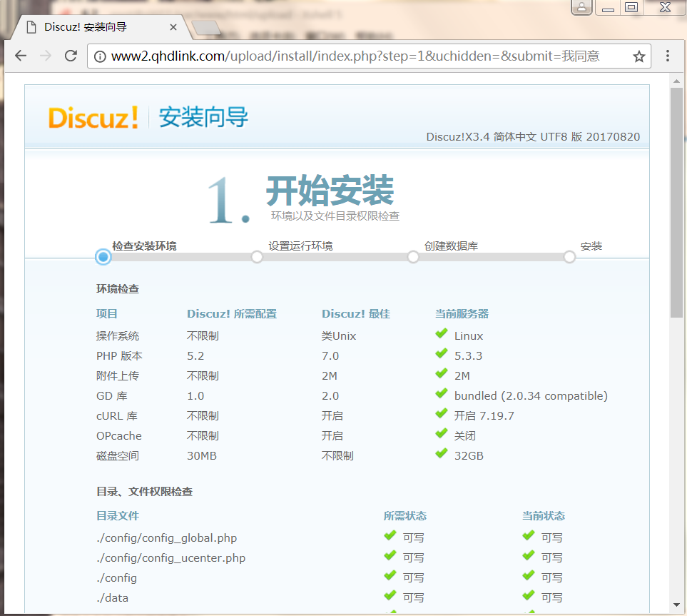Click the green check beside server 2M
This screenshot has height=616, width=687.
(441, 373)
